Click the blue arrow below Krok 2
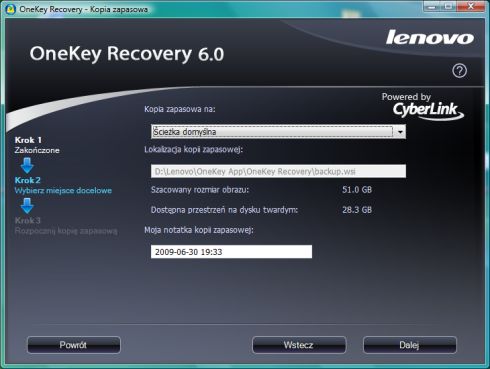490x369 pixels. click(27, 206)
